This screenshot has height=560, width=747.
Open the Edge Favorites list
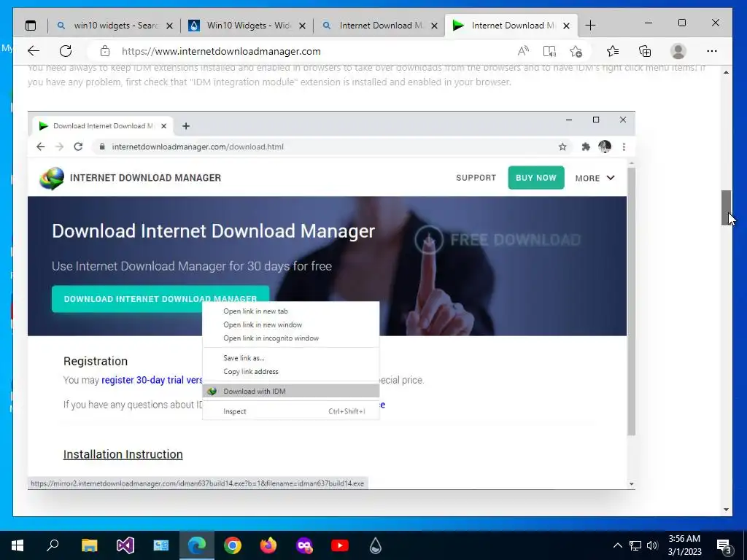click(613, 52)
